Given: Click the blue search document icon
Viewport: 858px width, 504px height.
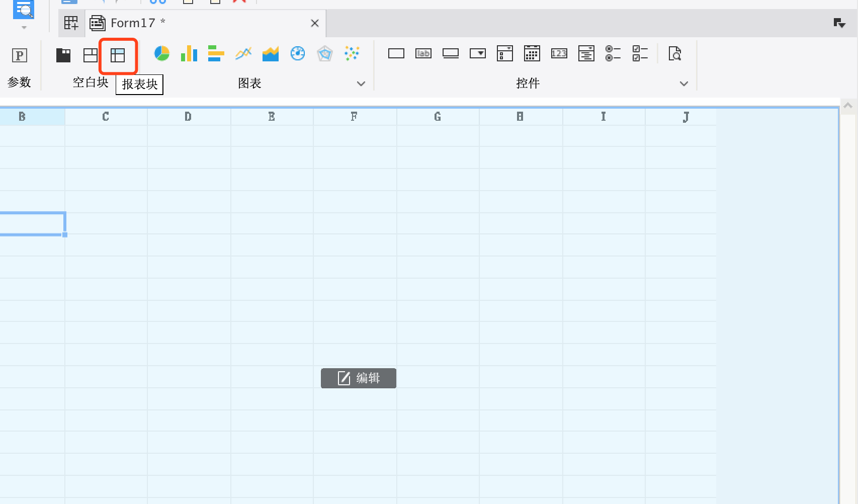Looking at the screenshot, I should pyautogui.click(x=24, y=9).
